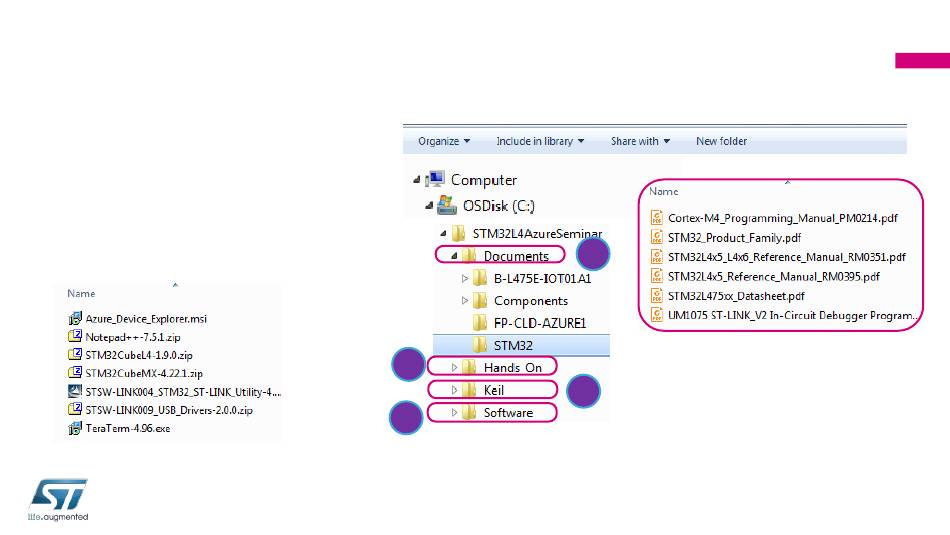Click the Computer icon in tree
The width and height of the screenshot is (950, 535).
435,179
